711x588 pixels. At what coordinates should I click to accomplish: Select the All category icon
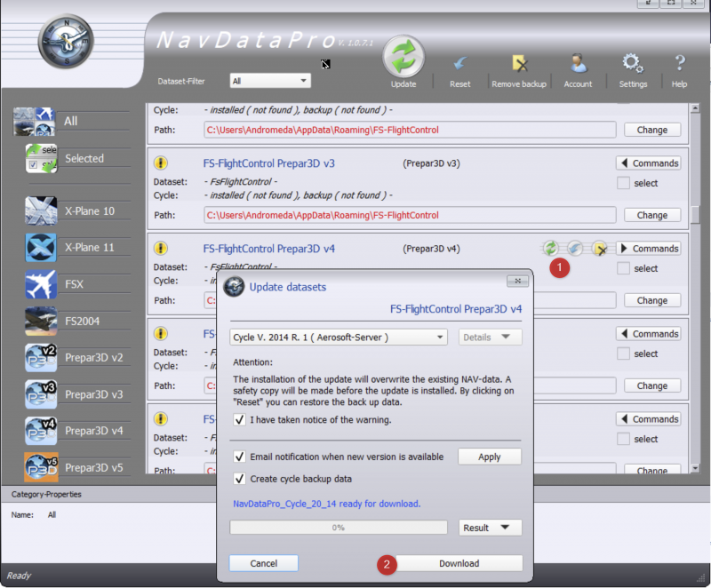(x=35, y=122)
